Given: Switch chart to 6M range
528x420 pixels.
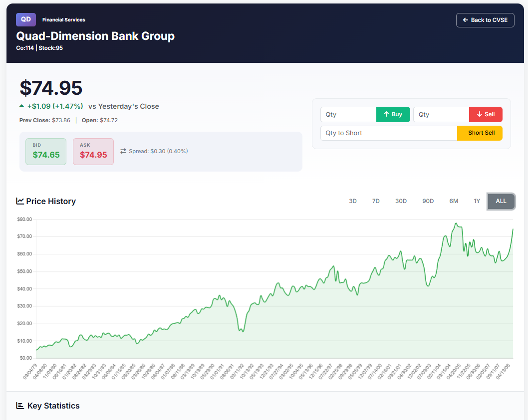Looking at the screenshot, I should [453, 201].
